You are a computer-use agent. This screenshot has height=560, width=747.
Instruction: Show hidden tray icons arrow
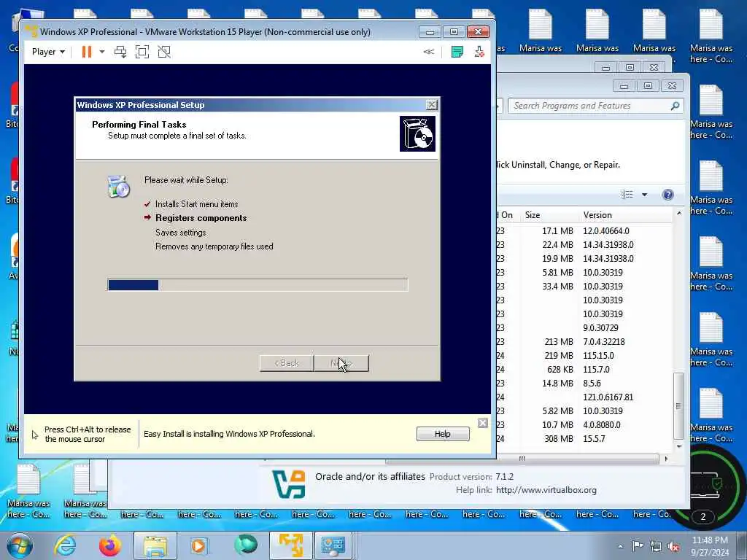click(x=620, y=546)
